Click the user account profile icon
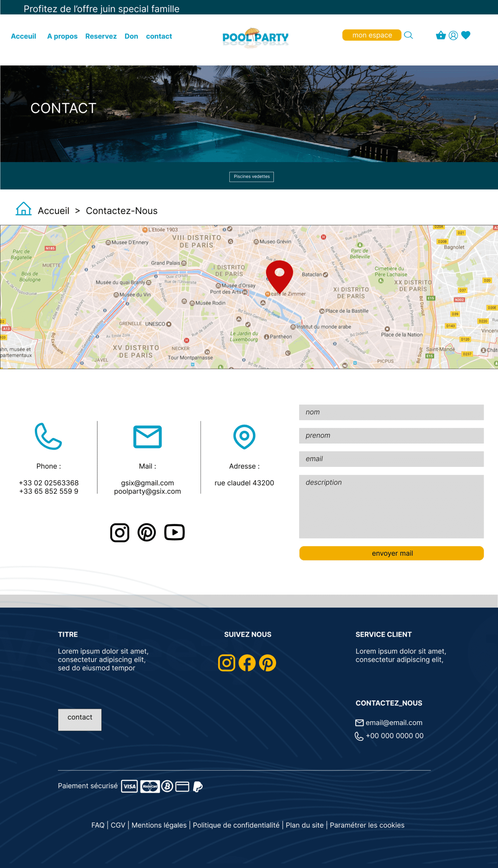The image size is (498, 868). point(453,36)
